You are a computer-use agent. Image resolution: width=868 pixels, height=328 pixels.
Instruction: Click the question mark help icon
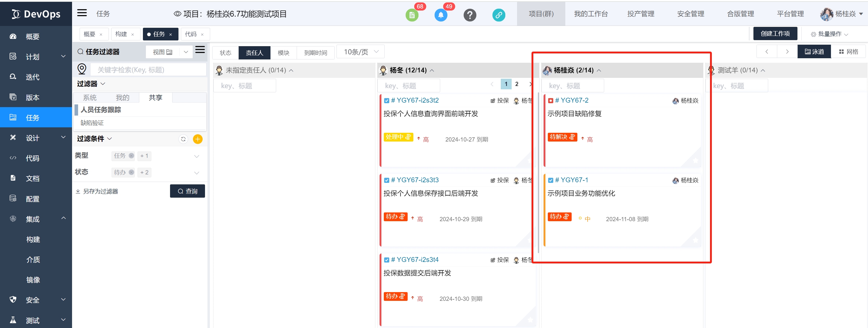click(x=469, y=15)
